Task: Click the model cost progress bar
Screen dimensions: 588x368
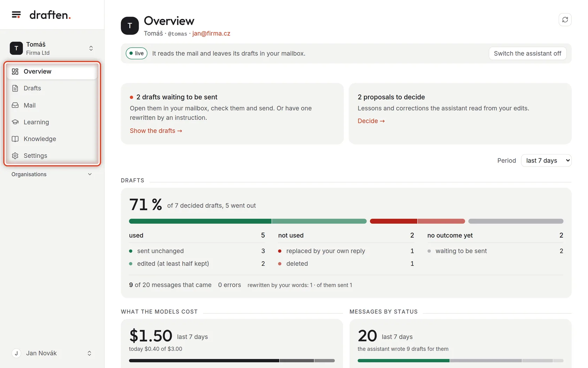Action: click(x=232, y=361)
